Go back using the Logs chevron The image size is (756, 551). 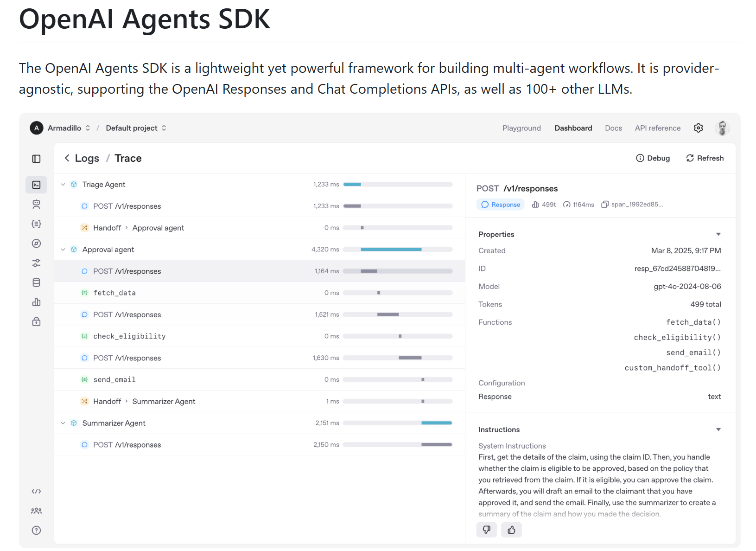tap(67, 158)
